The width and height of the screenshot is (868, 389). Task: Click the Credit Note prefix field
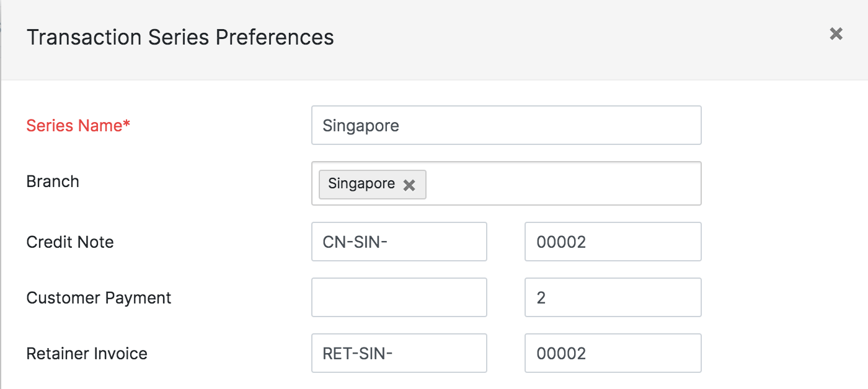(399, 242)
